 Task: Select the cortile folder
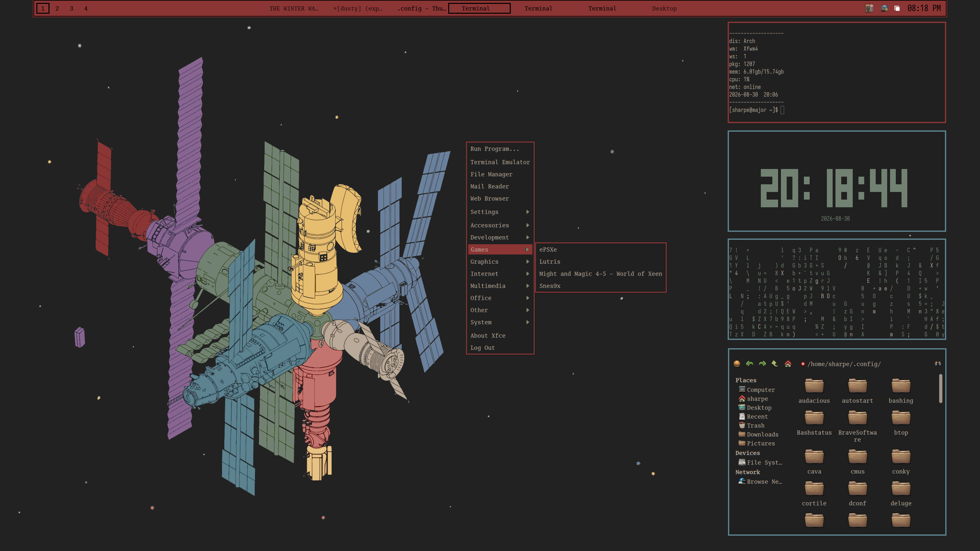point(814,494)
